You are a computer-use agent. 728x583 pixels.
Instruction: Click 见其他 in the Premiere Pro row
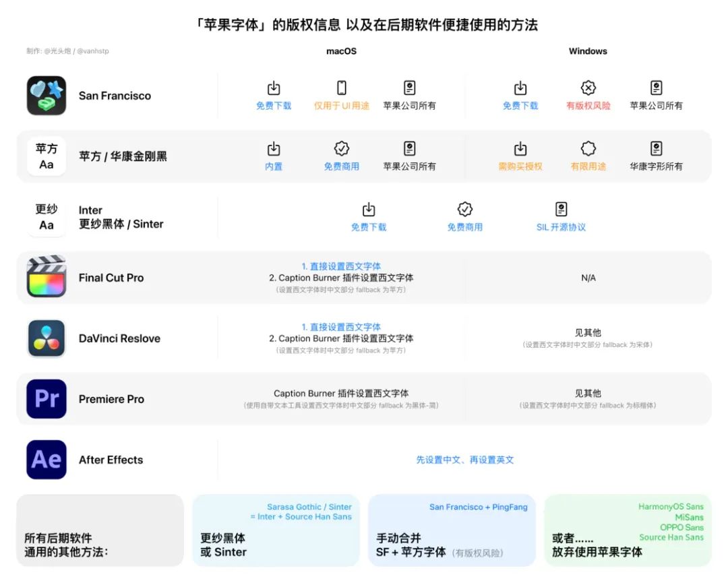click(x=588, y=394)
